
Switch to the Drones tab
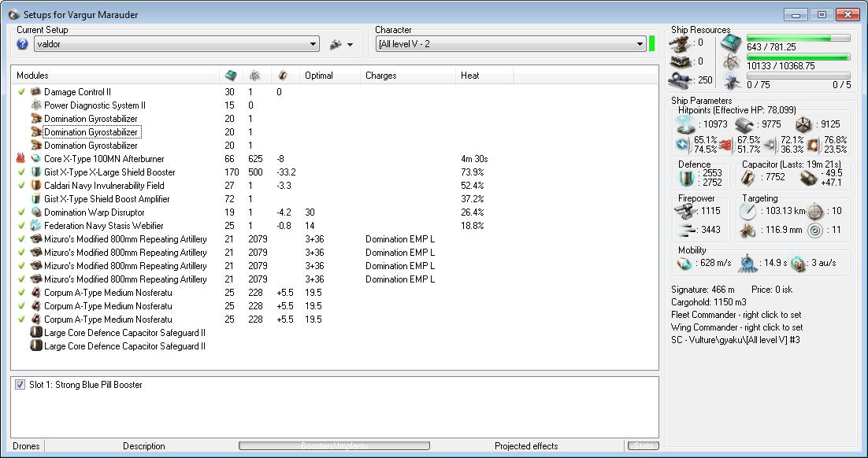click(x=27, y=446)
